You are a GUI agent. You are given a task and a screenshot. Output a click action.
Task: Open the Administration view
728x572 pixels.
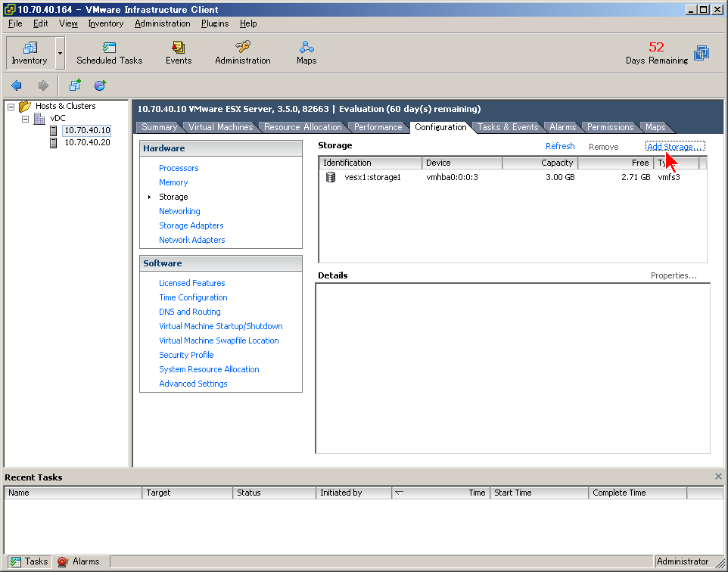pos(242,53)
